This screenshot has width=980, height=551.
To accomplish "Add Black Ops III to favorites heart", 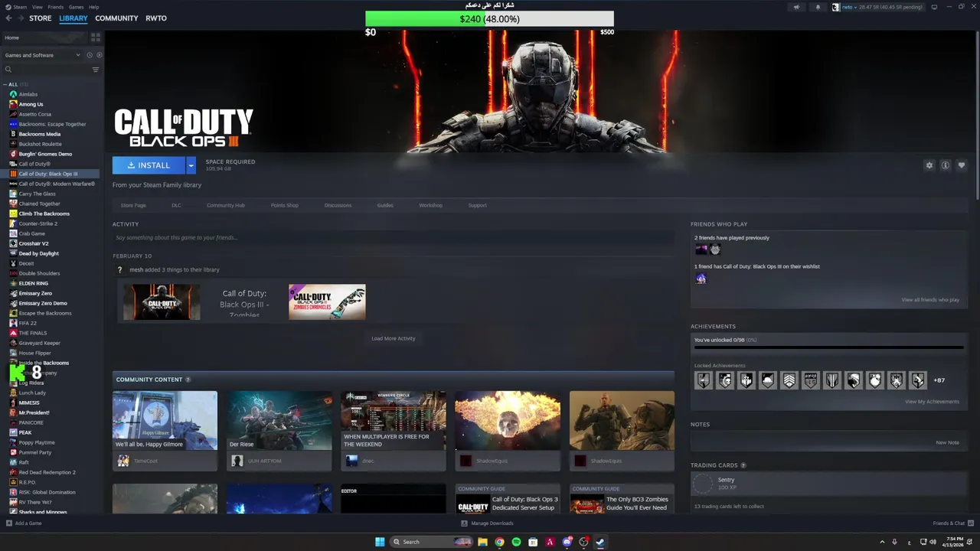I will (962, 165).
